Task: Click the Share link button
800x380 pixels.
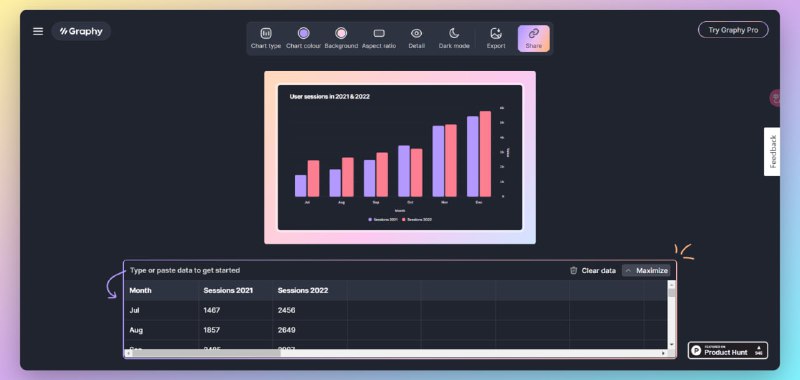Action: click(x=534, y=38)
